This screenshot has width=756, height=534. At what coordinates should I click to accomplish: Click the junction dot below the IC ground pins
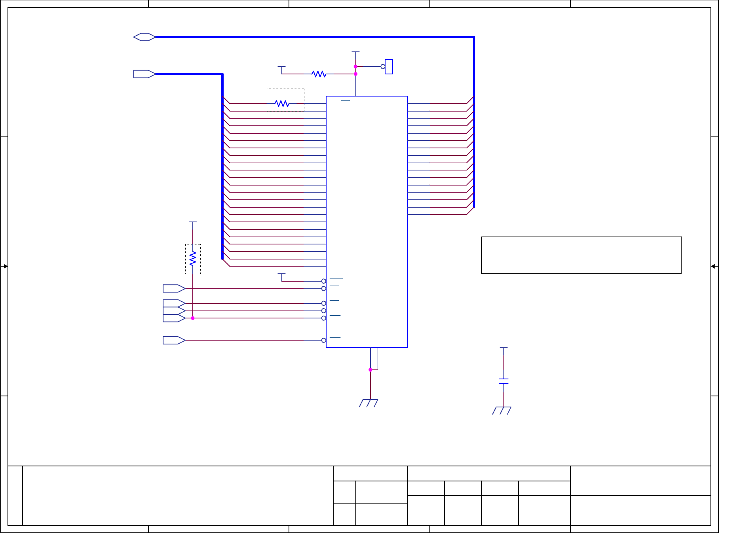coord(370,370)
